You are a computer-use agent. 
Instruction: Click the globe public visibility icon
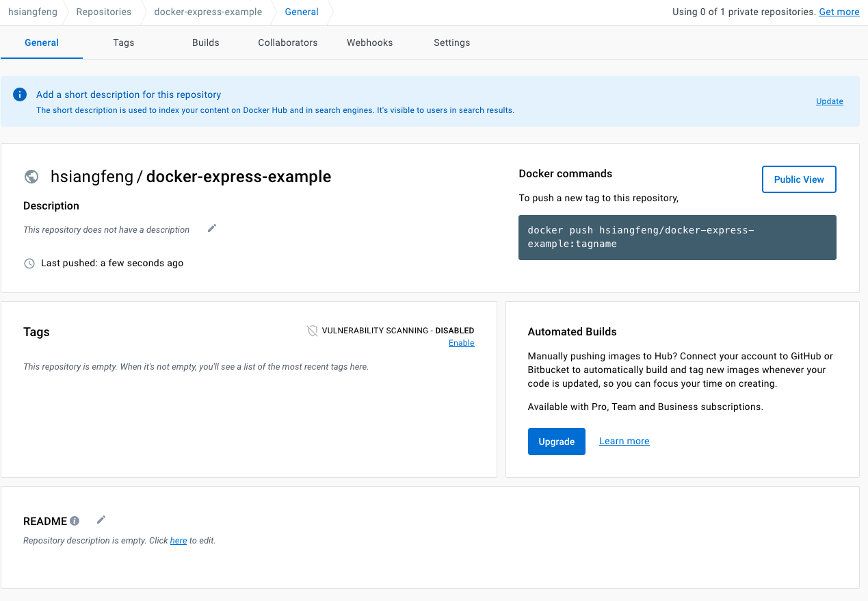31,177
